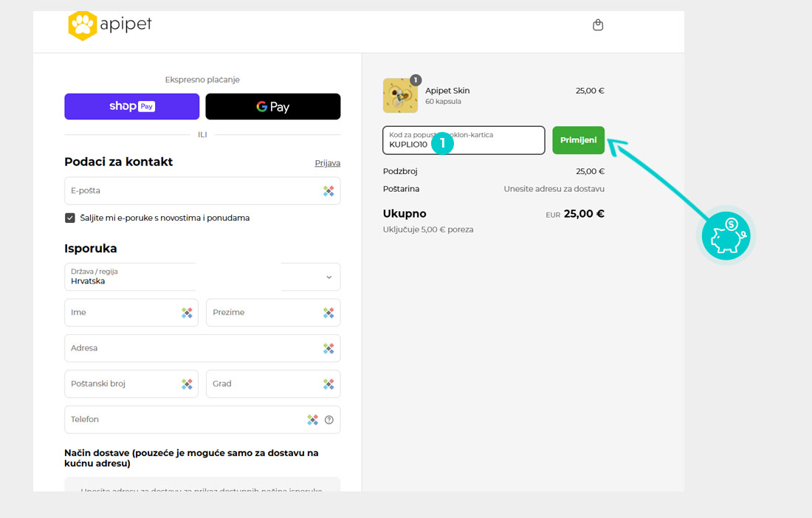Viewport: 812px width, 518px height.
Task: Click the discount code field with KUPLIO10
Action: pyautogui.click(x=464, y=140)
